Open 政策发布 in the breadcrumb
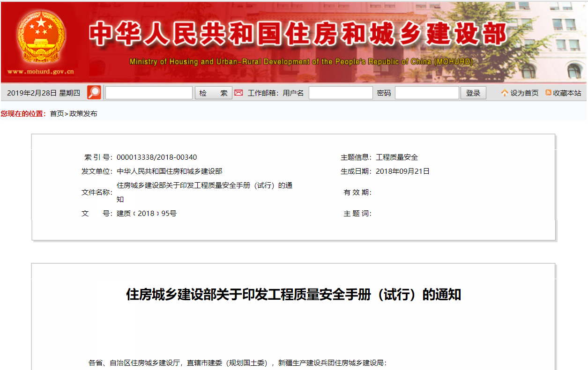Screen dimensions: 588x370 (83, 114)
